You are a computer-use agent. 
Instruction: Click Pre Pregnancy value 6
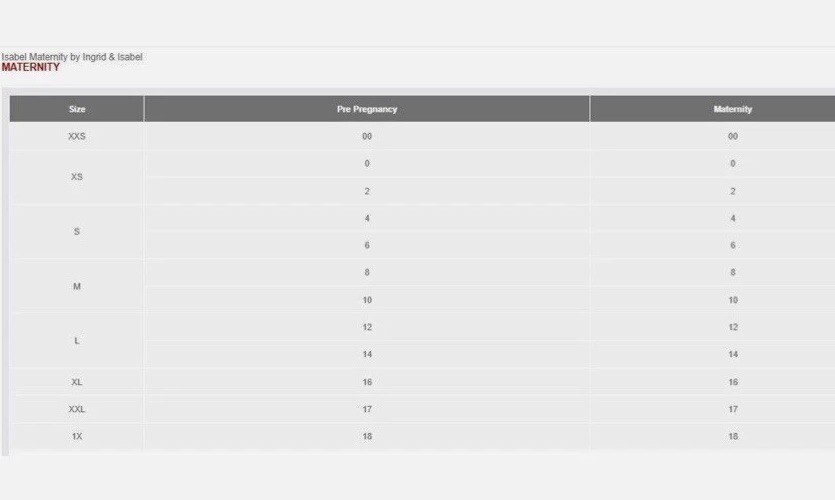coord(367,245)
